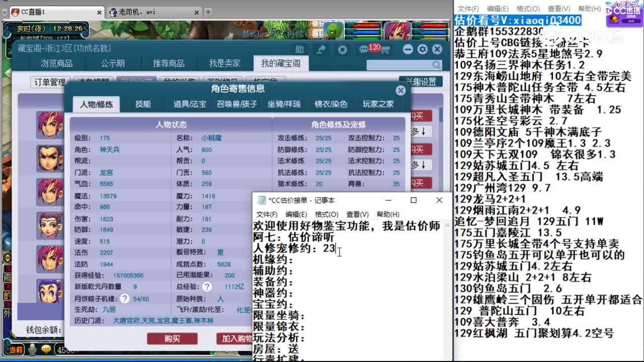Open 格式(O) menu in CC估价接单 Notepad
Viewport: 644px width, 362px height.
(x=327, y=214)
